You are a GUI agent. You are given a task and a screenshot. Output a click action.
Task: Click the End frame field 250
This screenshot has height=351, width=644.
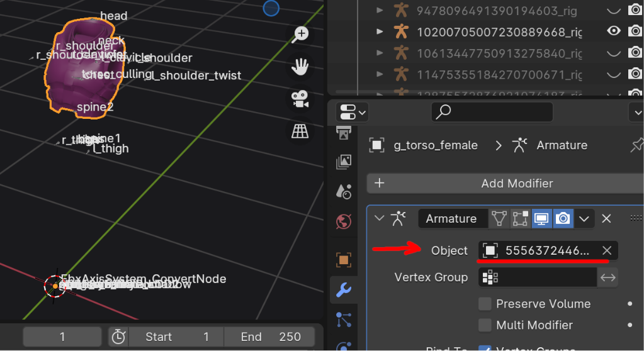pyautogui.click(x=269, y=337)
